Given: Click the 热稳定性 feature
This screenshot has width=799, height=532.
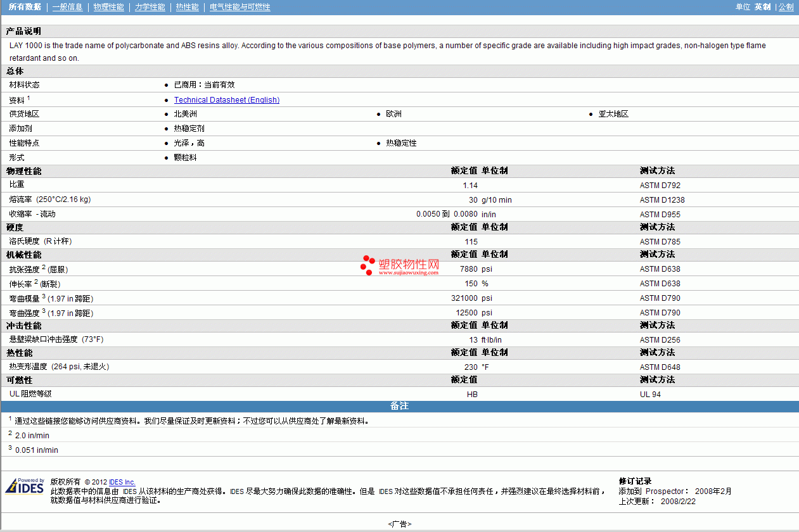Looking at the screenshot, I should click(x=401, y=143).
